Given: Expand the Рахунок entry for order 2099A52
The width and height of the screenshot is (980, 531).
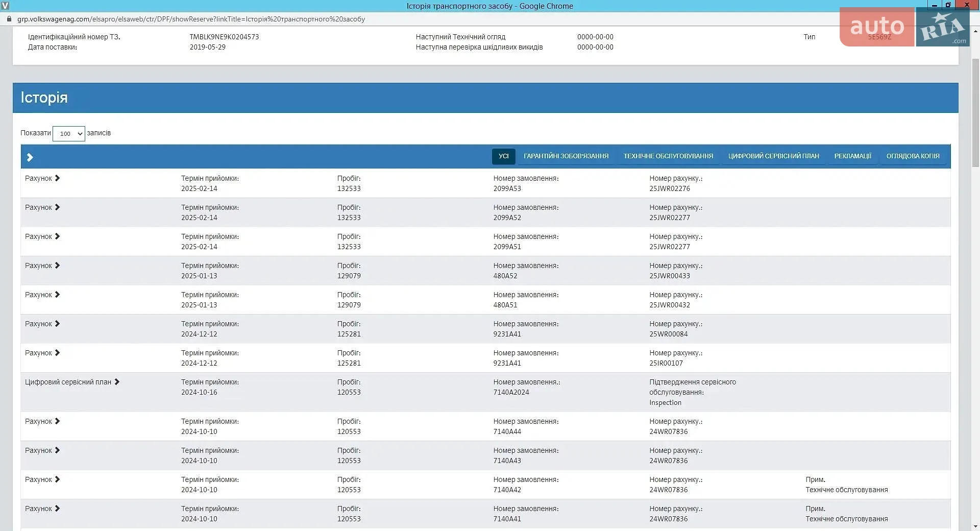Looking at the screenshot, I should pyautogui.click(x=42, y=207).
